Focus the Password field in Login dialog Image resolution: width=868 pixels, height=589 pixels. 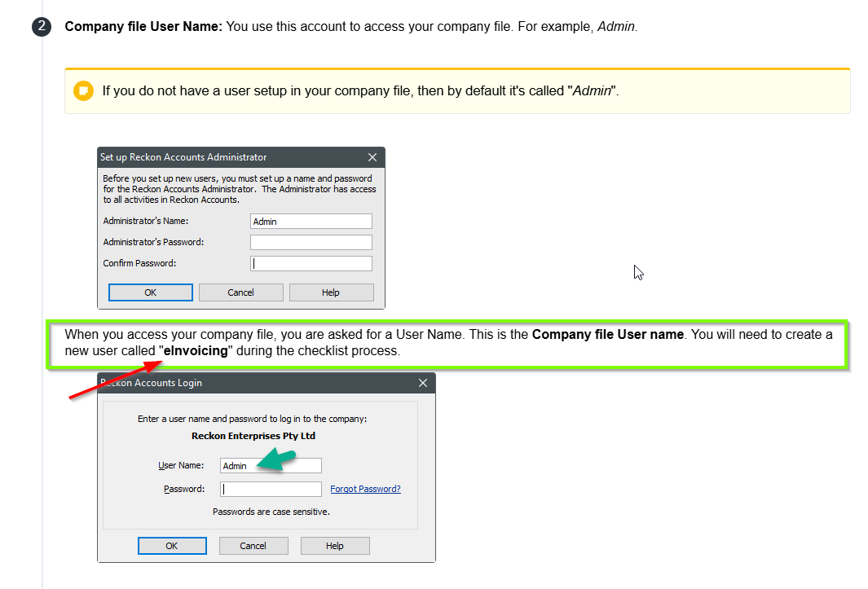click(271, 489)
